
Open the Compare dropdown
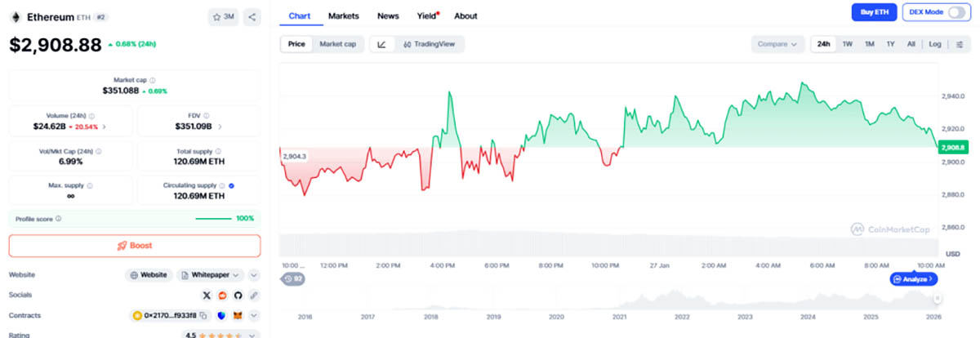tap(777, 44)
